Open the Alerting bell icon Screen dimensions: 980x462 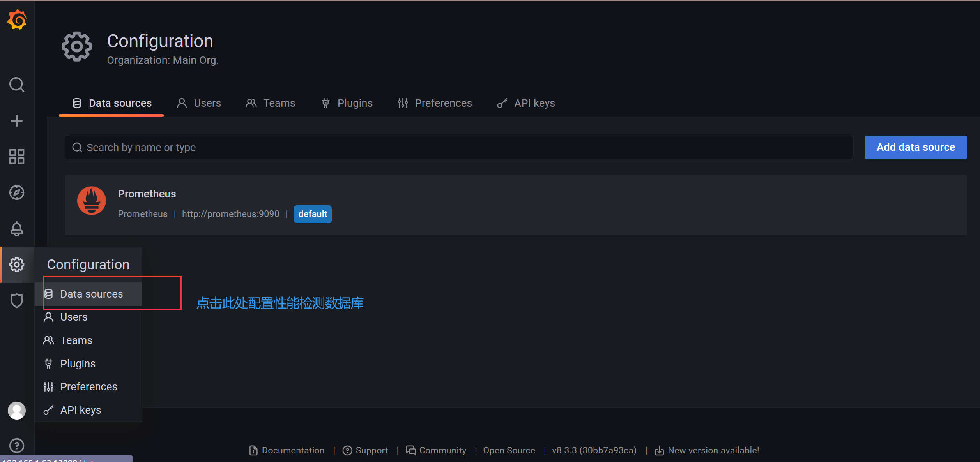17,229
